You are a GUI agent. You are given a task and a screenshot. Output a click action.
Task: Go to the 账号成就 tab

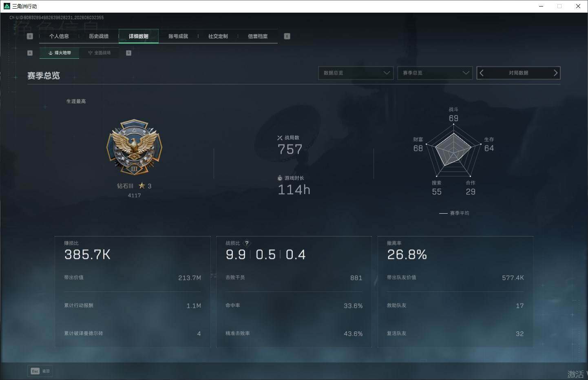point(178,36)
